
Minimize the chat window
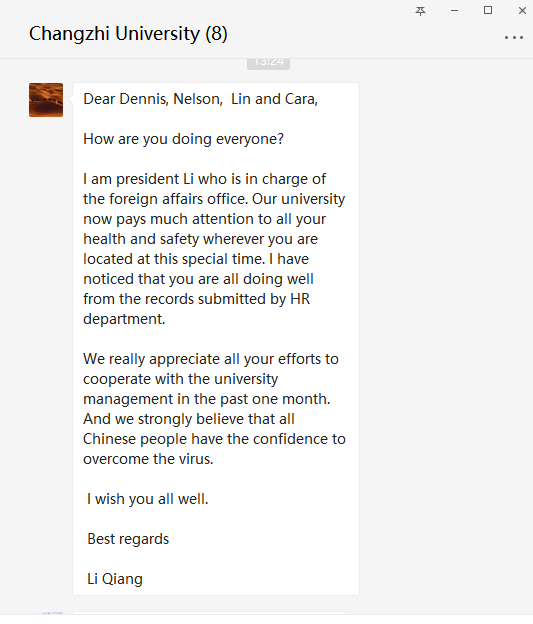coord(454,11)
